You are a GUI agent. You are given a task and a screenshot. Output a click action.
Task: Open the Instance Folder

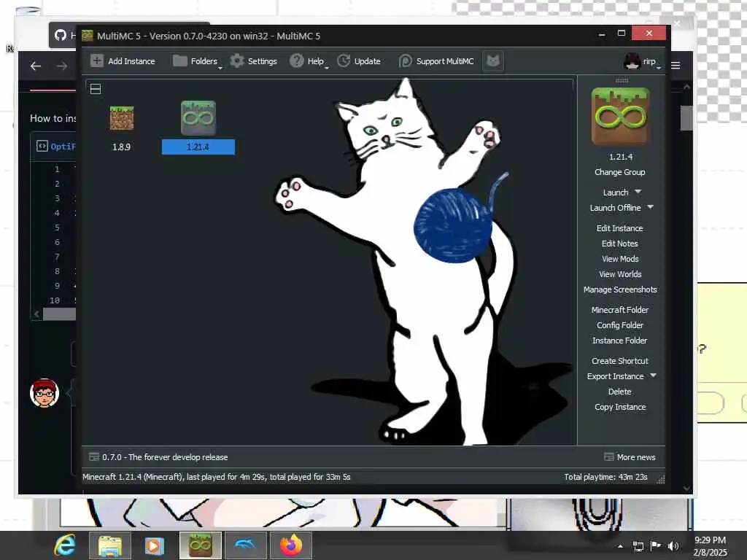pos(620,341)
